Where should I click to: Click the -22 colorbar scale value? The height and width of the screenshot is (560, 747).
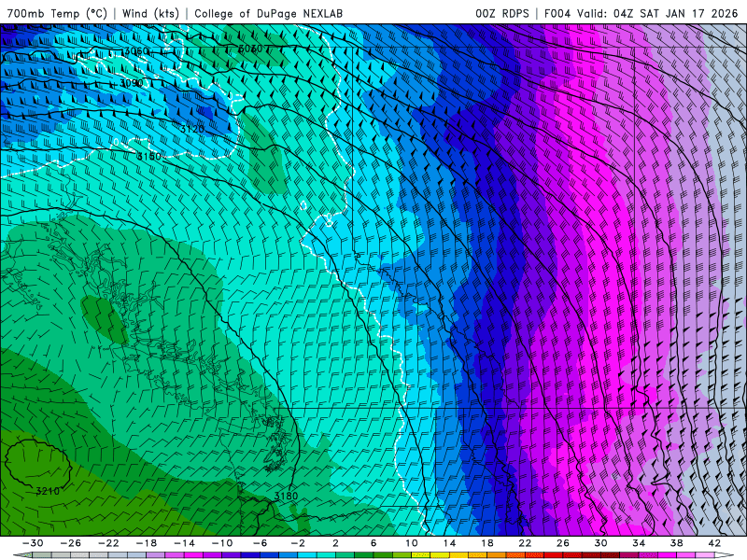click(108, 543)
